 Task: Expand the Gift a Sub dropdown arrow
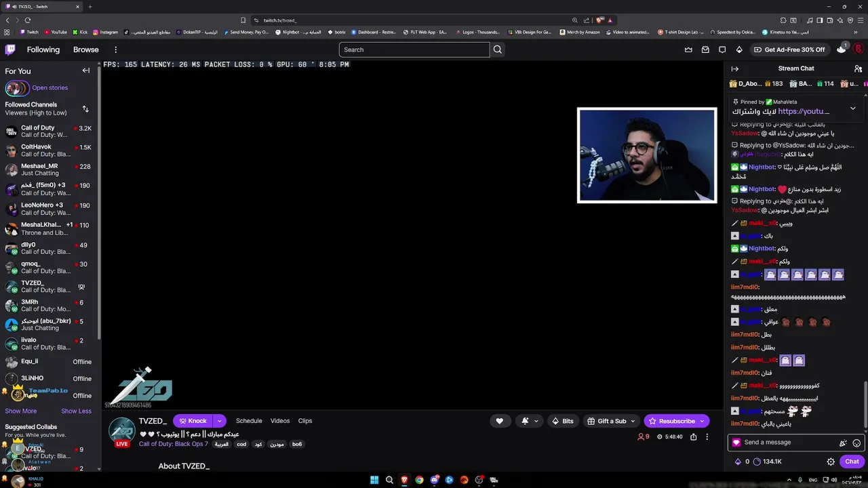[633, 421]
